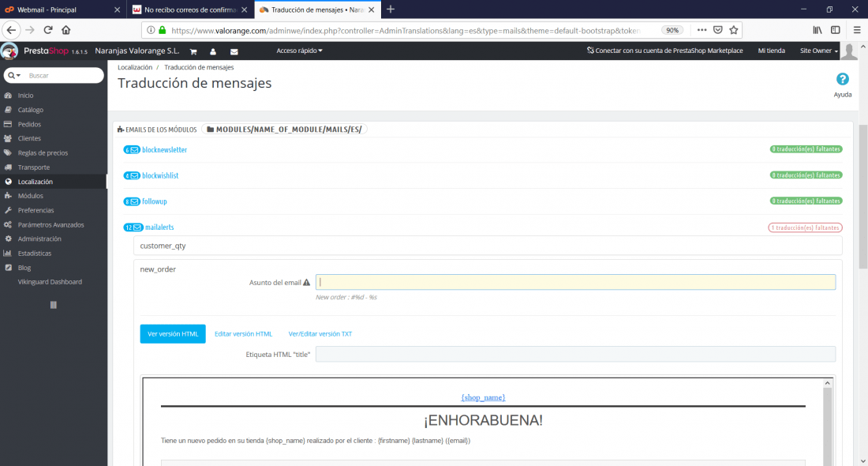Click the {shop_name} link in email preview
The height and width of the screenshot is (466, 868).
pyautogui.click(x=483, y=397)
